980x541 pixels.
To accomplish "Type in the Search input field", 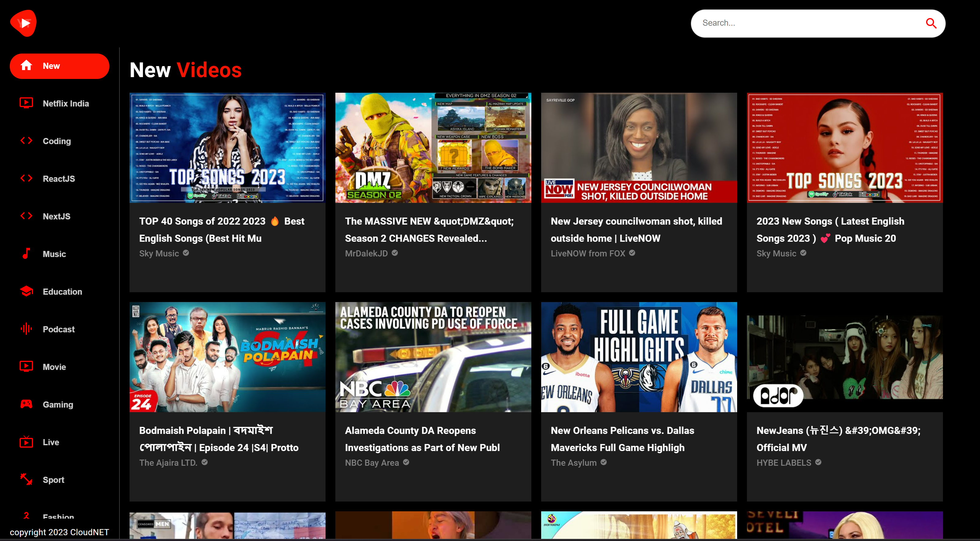I will [x=807, y=23].
